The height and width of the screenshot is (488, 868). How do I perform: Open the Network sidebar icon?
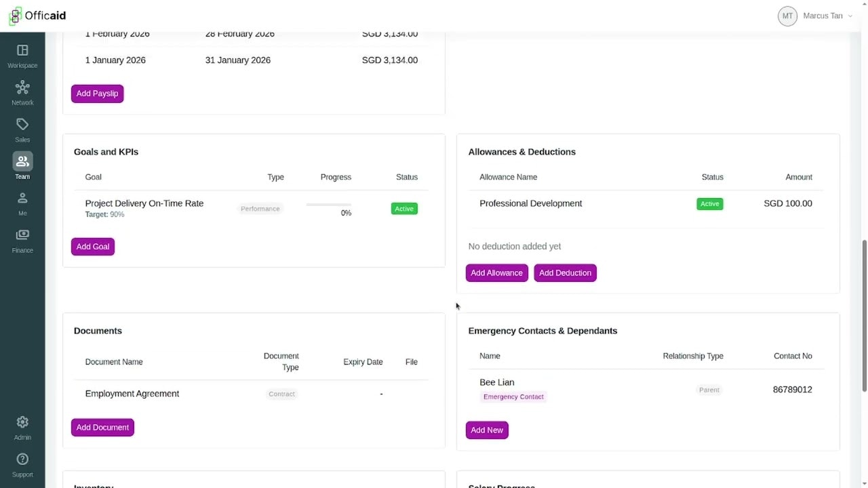[22, 87]
